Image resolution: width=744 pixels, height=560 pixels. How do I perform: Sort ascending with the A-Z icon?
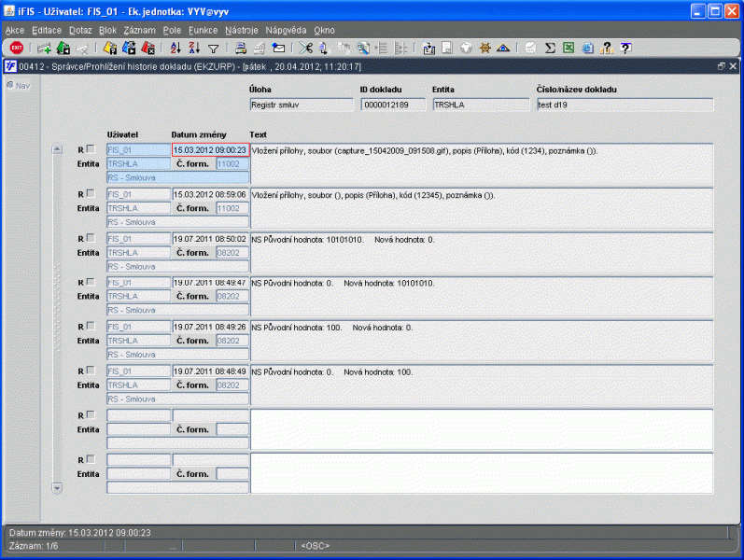pos(175,48)
